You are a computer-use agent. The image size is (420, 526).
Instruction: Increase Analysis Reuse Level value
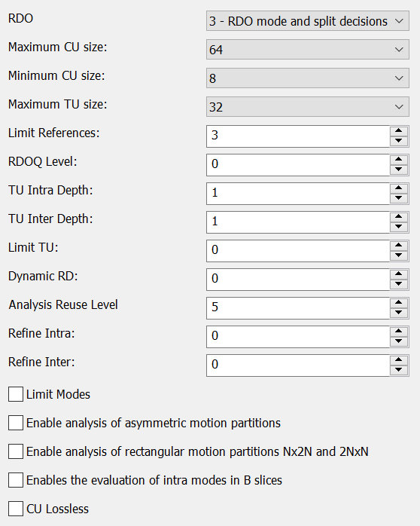(x=399, y=303)
